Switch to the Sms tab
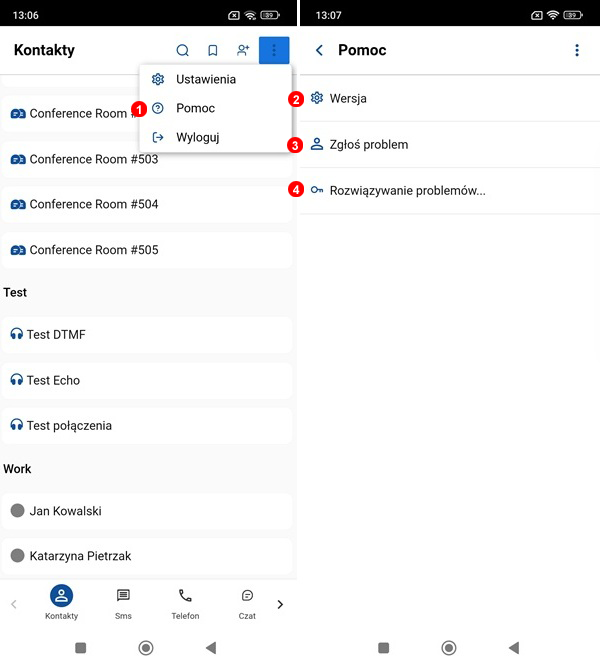Image resolution: width=600 pixels, height=666 pixels. point(123,603)
